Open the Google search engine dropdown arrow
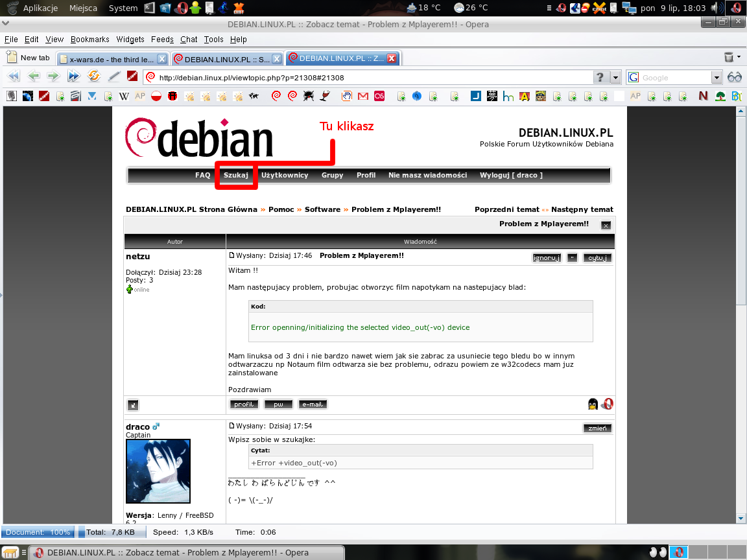 717,77
